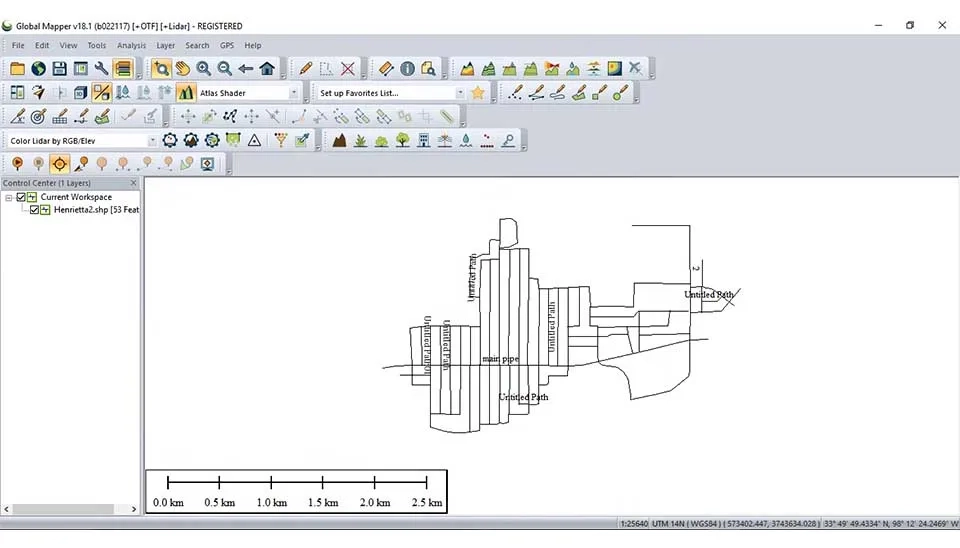Collapse the Current Workspace tree node
The height and width of the screenshot is (548, 960).
point(9,197)
